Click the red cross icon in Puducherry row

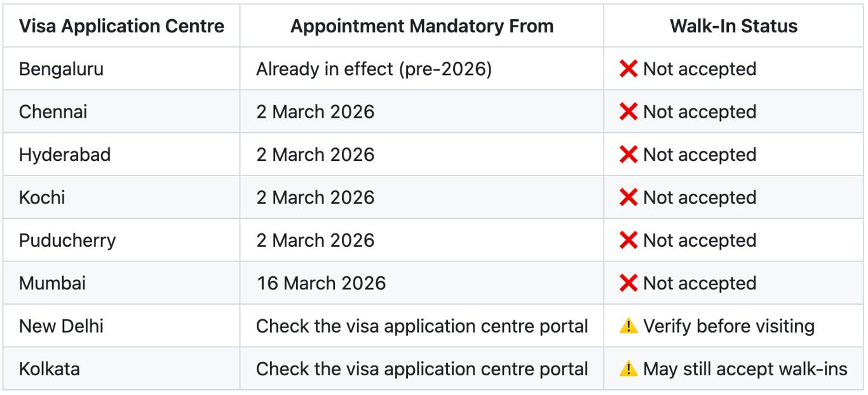tap(628, 240)
